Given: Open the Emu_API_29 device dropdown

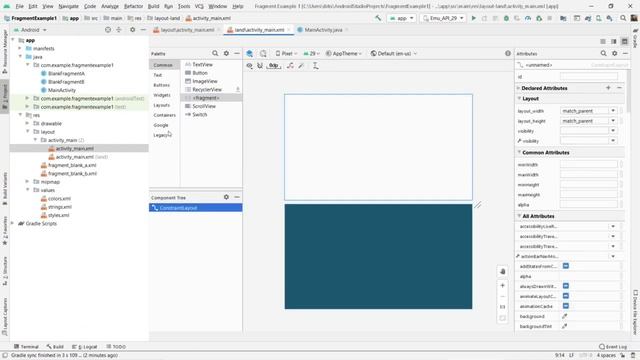Looking at the screenshot, I should coord(443,18).
